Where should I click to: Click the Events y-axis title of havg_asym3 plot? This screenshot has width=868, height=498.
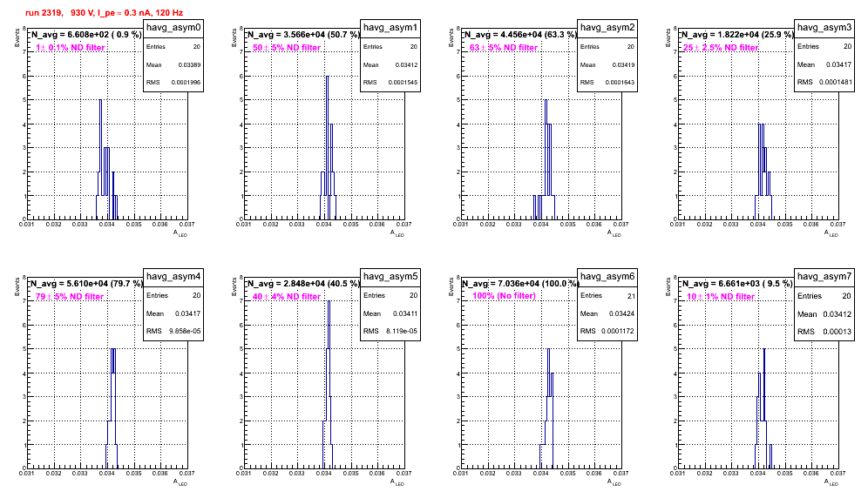click(668, 37)
